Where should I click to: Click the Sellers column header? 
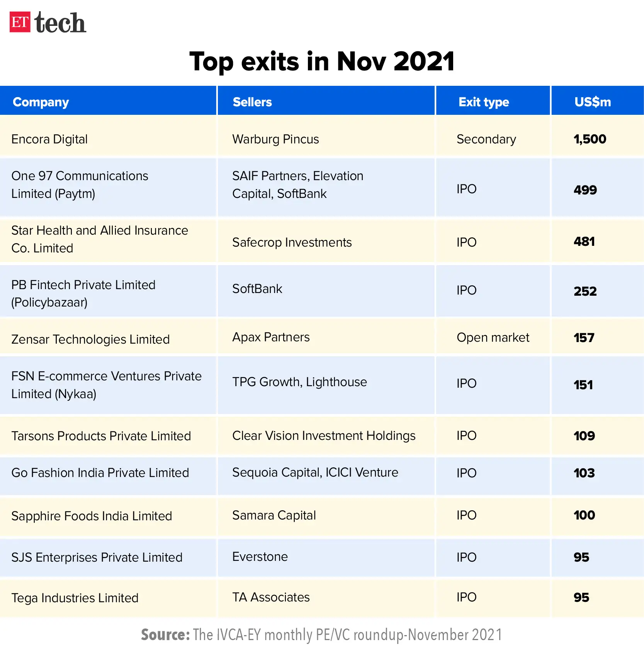(326, 101)
